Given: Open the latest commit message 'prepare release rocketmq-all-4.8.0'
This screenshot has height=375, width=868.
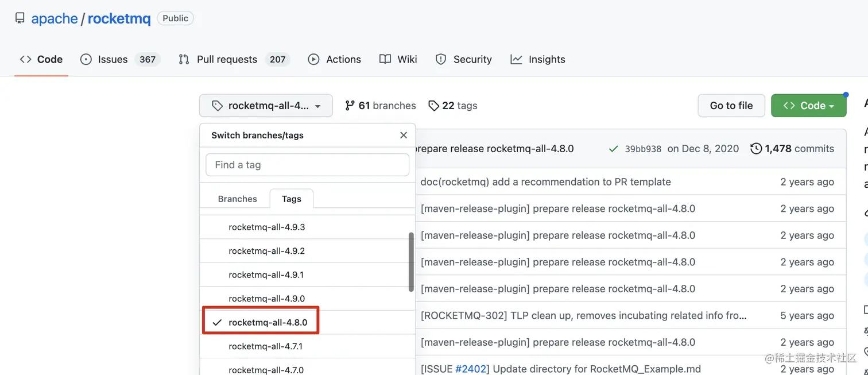Looking at the screenshot, I should tap(494, 149).
